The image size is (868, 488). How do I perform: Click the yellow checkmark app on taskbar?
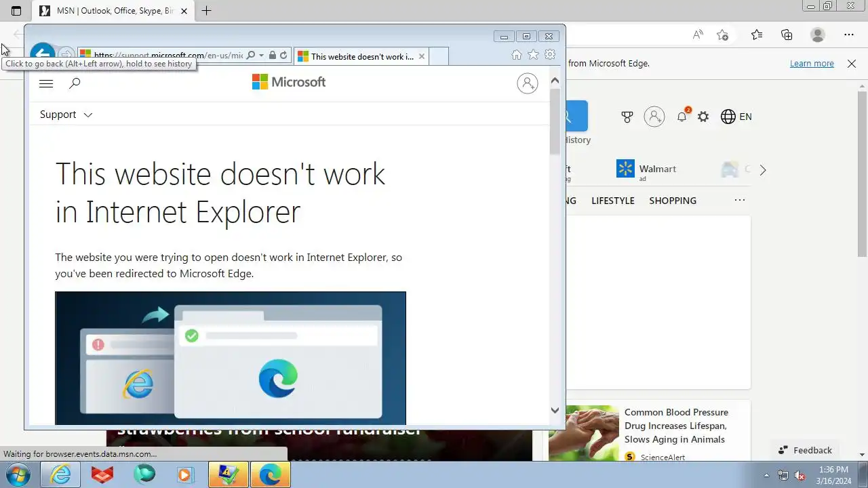coord(229,474)
